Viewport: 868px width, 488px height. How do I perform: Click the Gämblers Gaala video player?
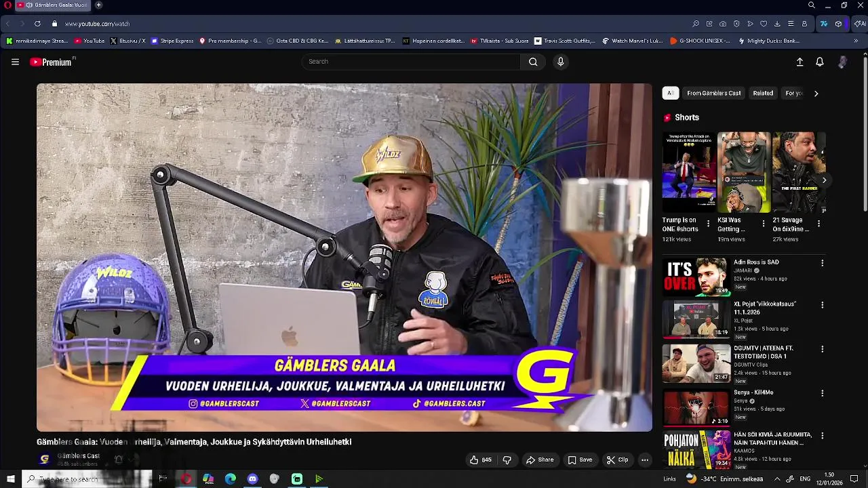(344, 258)
